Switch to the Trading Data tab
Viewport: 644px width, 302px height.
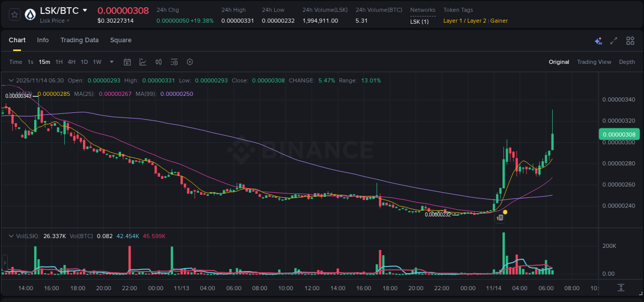79,40
